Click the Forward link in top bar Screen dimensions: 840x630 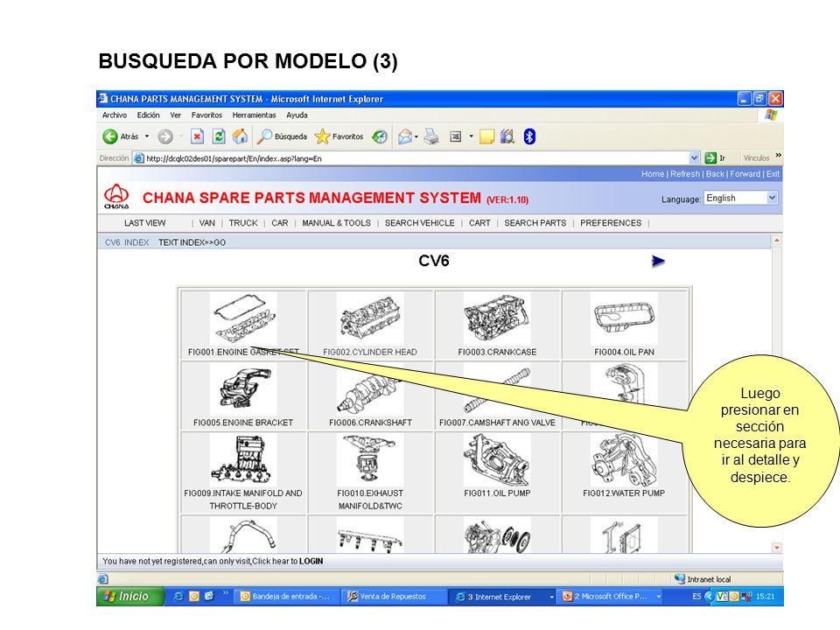point(745,174)
